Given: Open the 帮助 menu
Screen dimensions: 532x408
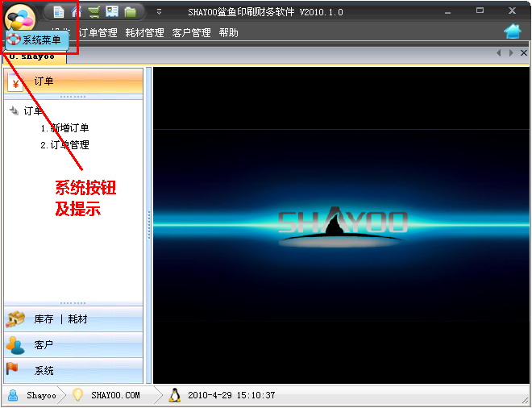Looking at the screenshot, I should click(x=228, y=33).
